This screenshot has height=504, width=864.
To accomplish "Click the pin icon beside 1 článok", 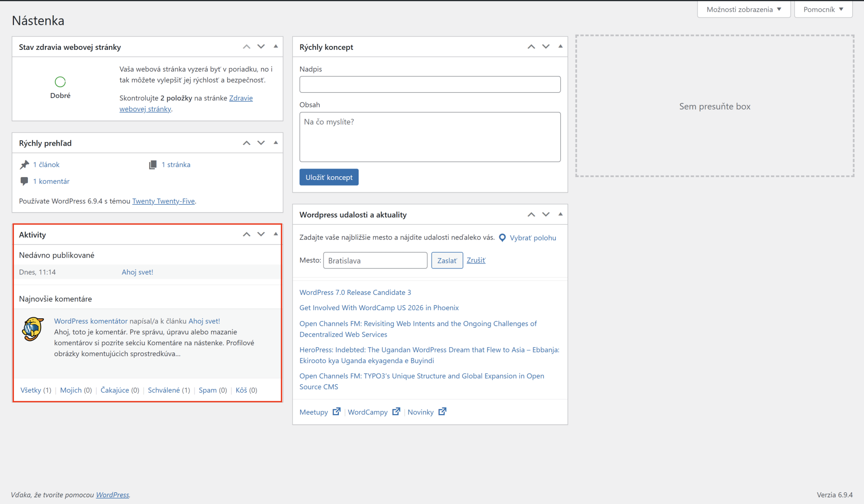I will pyautogui.click(x=24, y=165).
